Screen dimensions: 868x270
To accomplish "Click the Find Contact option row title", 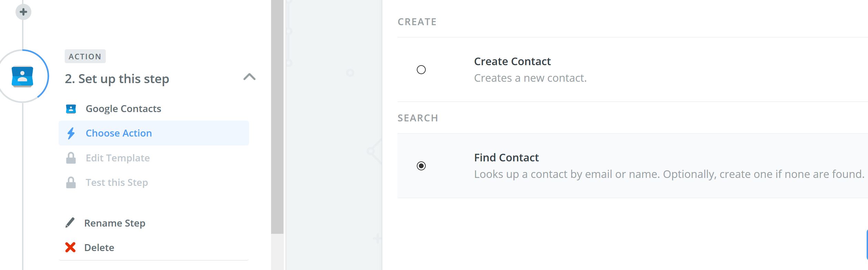I will coord(506,158).
